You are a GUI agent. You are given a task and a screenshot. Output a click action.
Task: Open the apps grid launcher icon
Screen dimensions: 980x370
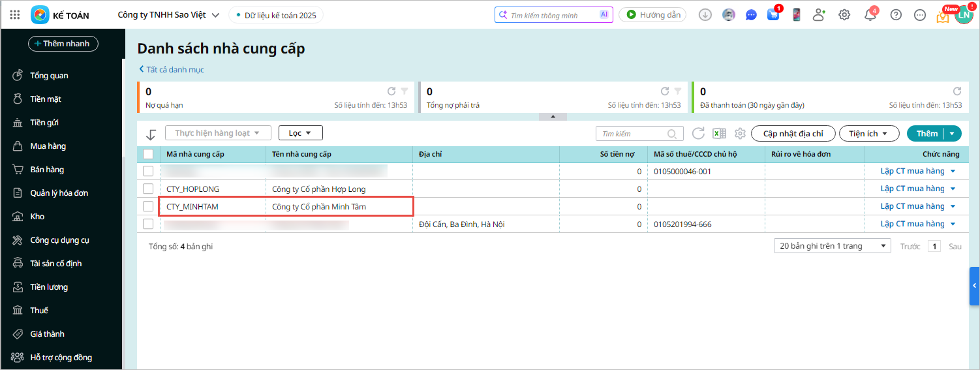(16, 15)
